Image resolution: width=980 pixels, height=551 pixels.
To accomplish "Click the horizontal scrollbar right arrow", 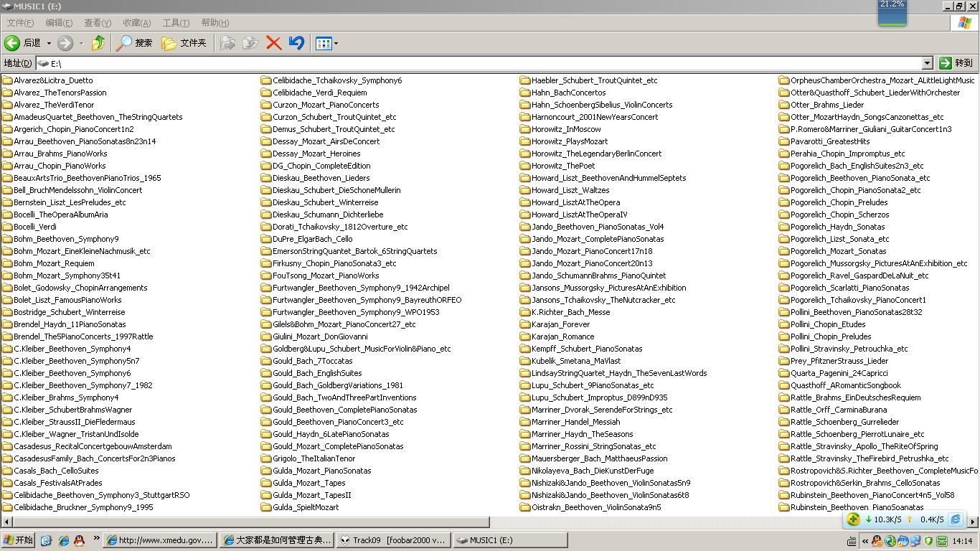I will pos(974,522).
